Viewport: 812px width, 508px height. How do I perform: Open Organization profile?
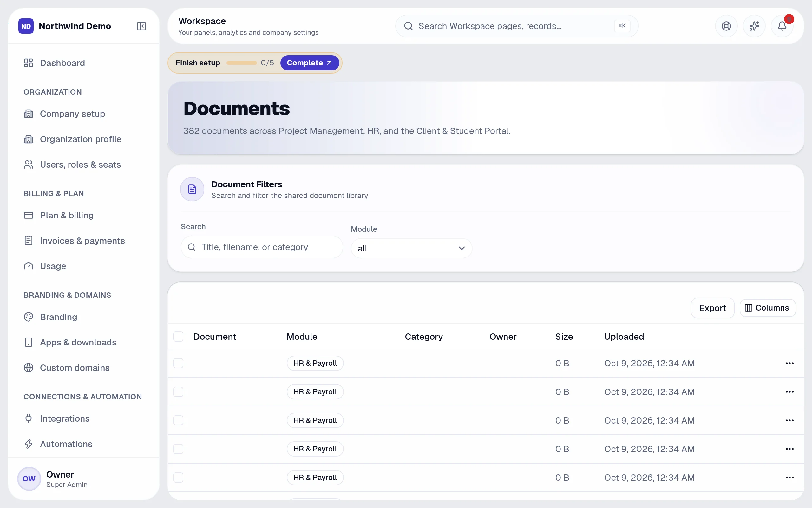click(x=83, y=139)
